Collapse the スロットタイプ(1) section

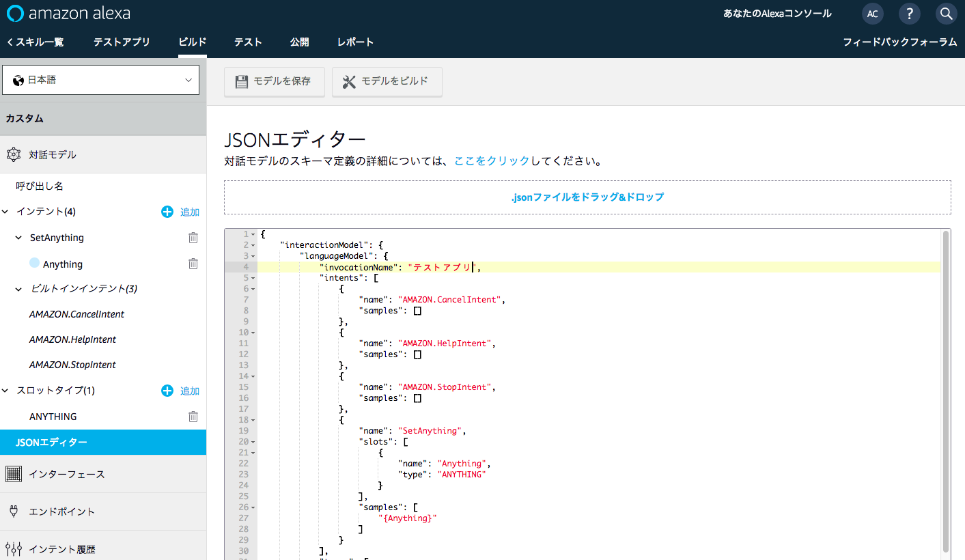coord(7,391)
